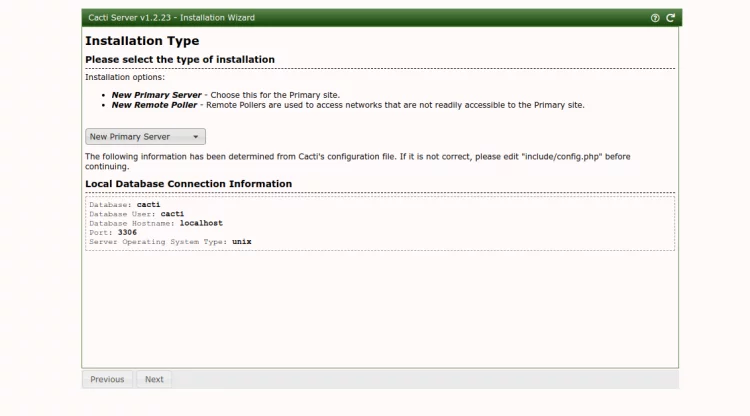This screenshot has width=750, height=416.
Task: Click the Remote Pollers description sentence
Action: pyautogui.click(x=396, y=105)
